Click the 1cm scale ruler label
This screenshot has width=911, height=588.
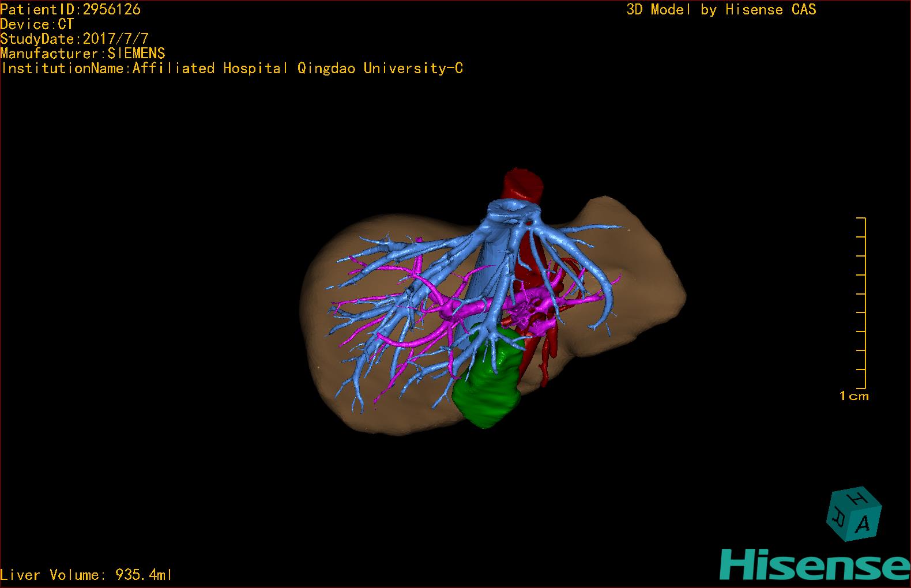click(854, 396)
